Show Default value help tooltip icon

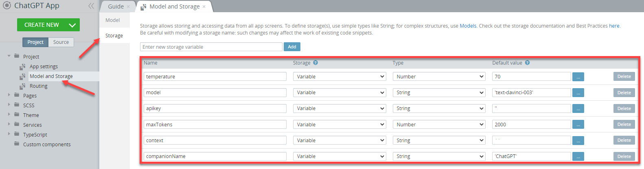pos(527,63)
